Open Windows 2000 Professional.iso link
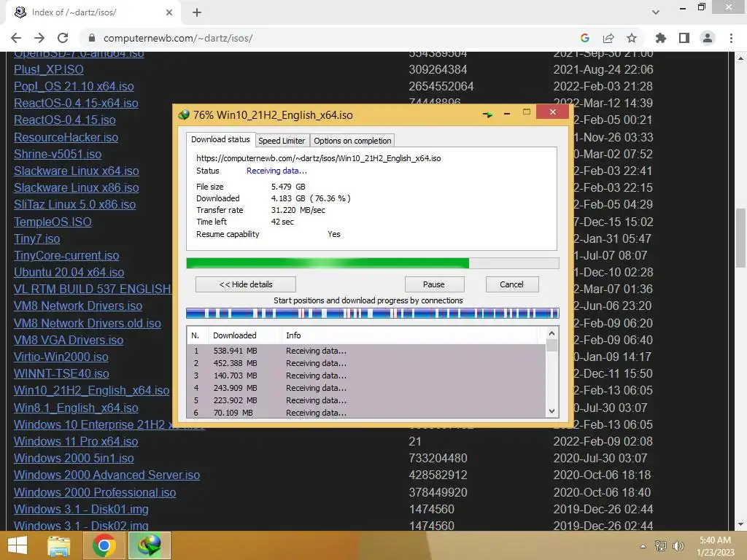This screenshot has width=747, height=560. [x=95, y=492]
